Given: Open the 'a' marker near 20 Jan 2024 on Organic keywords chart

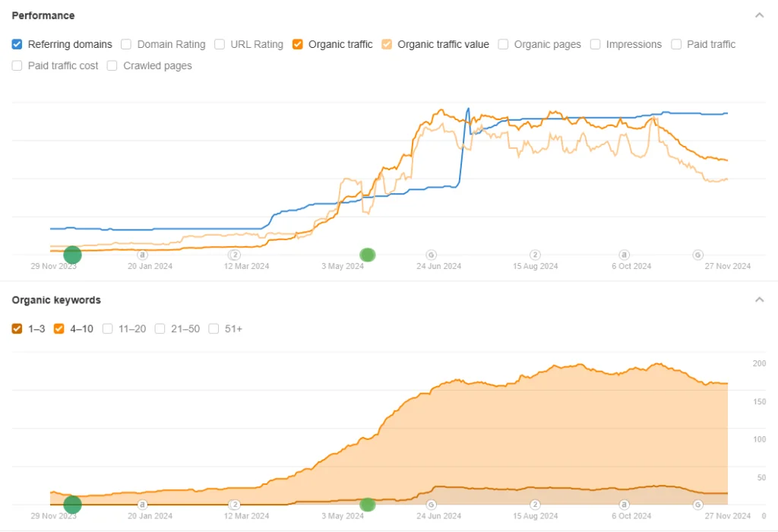Looking at the screenshot, I should point(142,505).
